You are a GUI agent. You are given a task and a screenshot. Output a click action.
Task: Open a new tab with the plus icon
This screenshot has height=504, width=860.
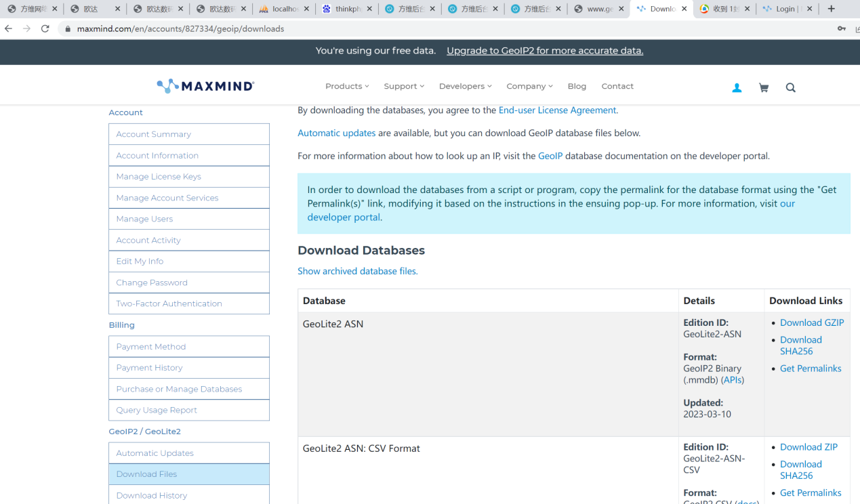[x=832, y=9]
